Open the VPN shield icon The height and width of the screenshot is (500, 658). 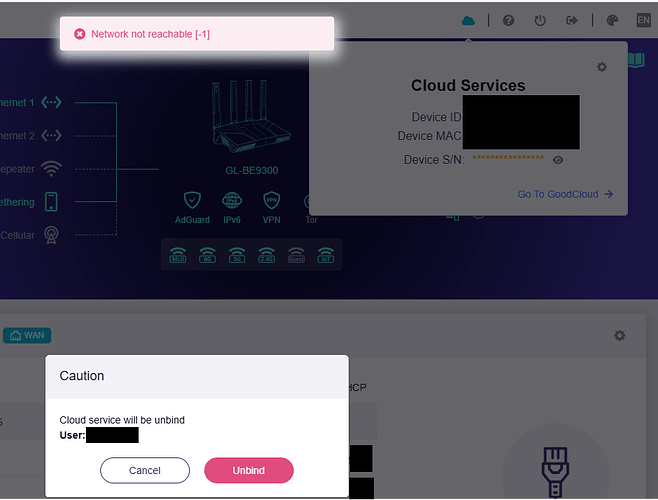pos(272,200)
